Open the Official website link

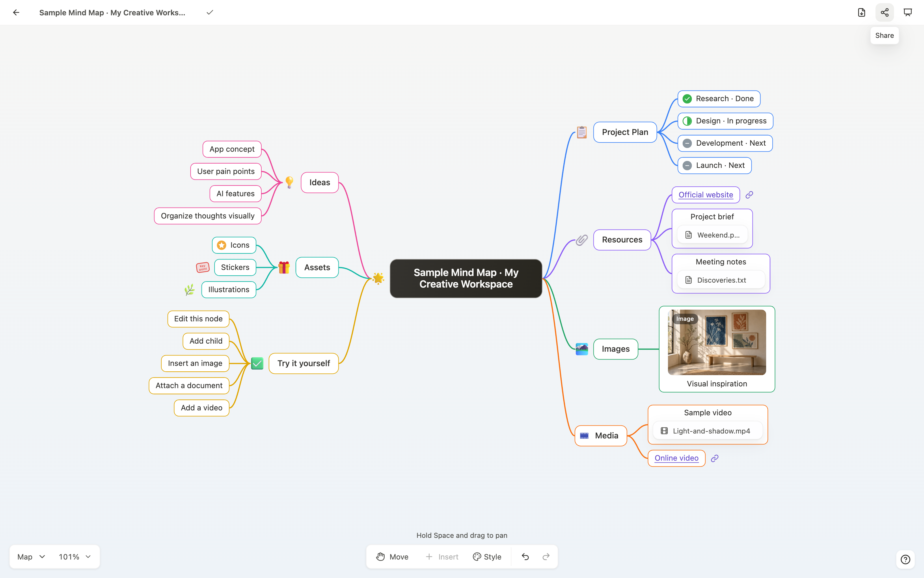[706, 195]
